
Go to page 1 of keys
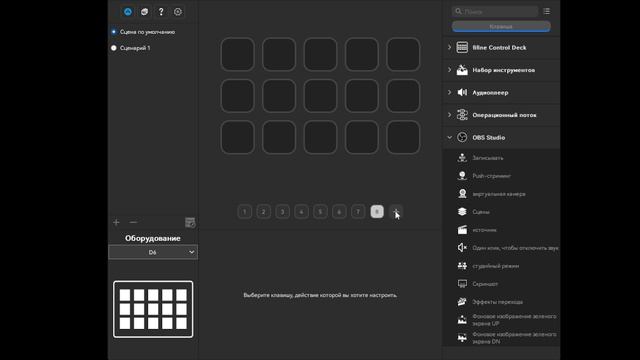pos(244,212)
